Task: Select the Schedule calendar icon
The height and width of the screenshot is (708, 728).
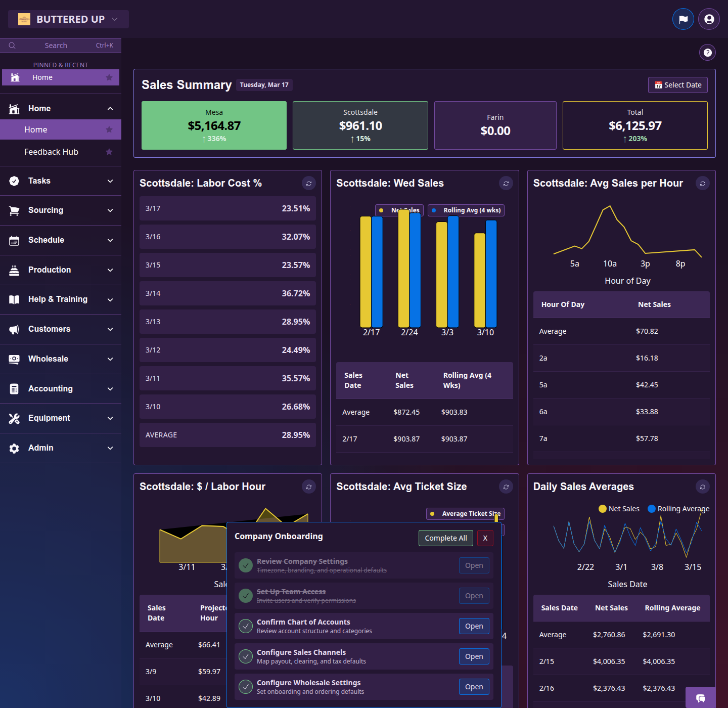Action: 15,240
